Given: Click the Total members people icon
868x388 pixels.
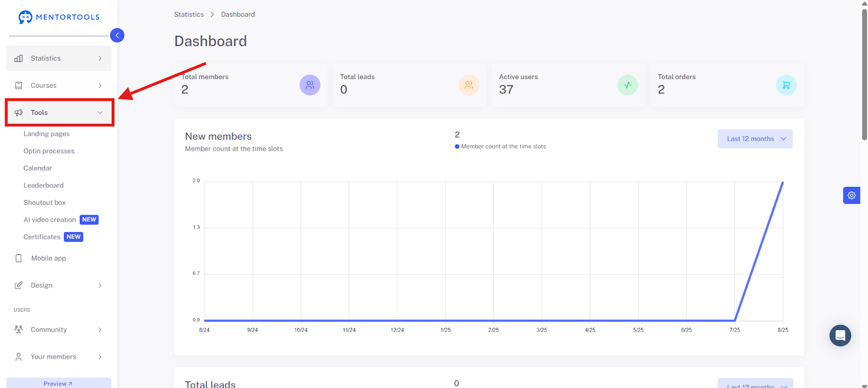Looking at the screenshot, I should coord(310,85).
